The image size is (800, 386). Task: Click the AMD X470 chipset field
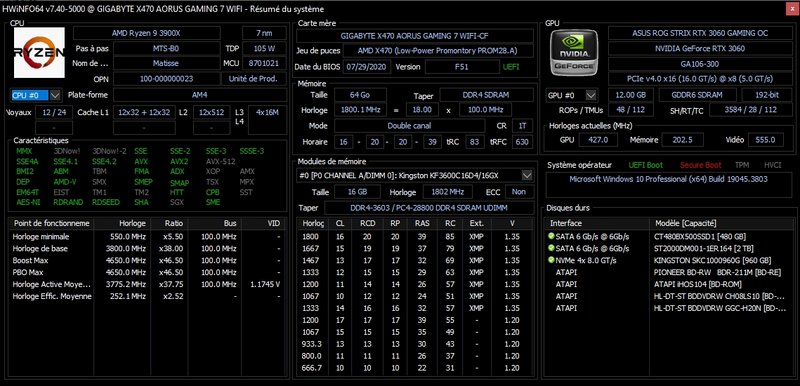tap(438, 51)
